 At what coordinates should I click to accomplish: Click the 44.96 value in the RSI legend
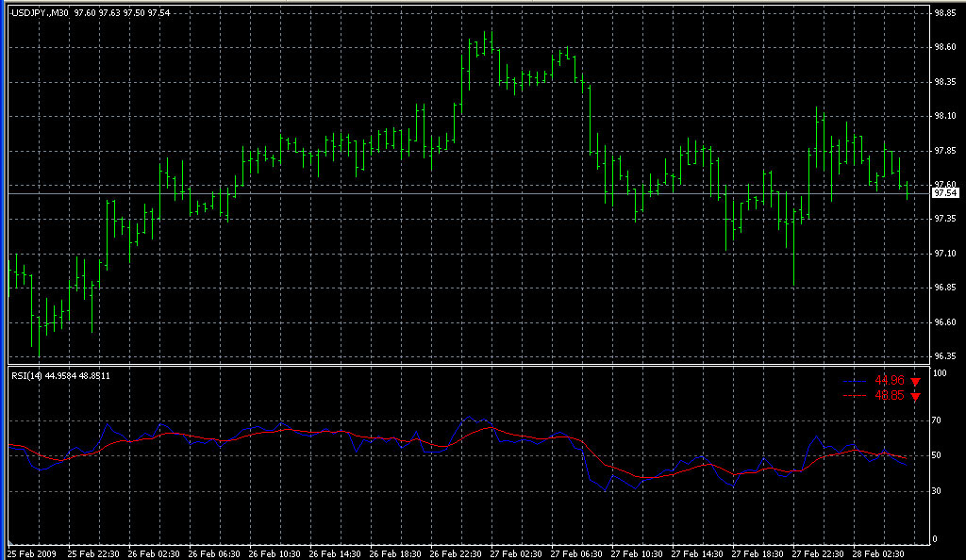coord(889,381)
